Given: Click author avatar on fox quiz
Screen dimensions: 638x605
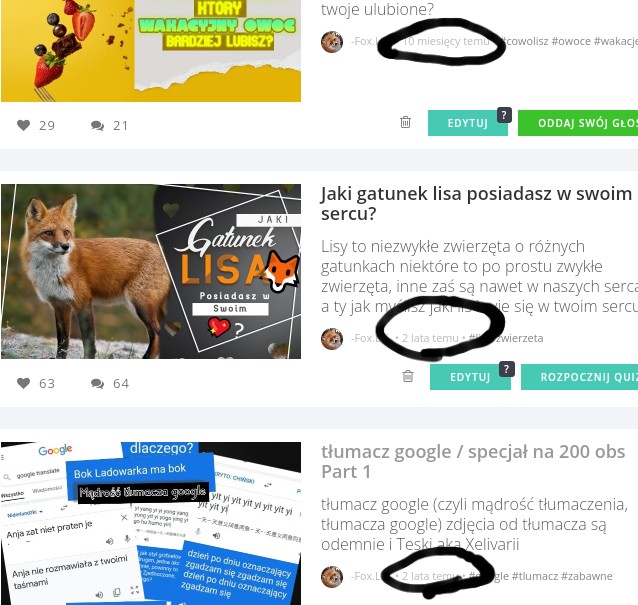Looking at the screenshot, I should (x=332, y=339).
